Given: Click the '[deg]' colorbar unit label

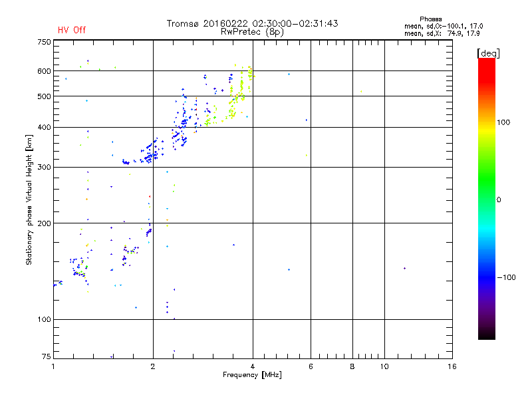Looking at the screenshot, I should pyautogui.click(x=488, y=53).
